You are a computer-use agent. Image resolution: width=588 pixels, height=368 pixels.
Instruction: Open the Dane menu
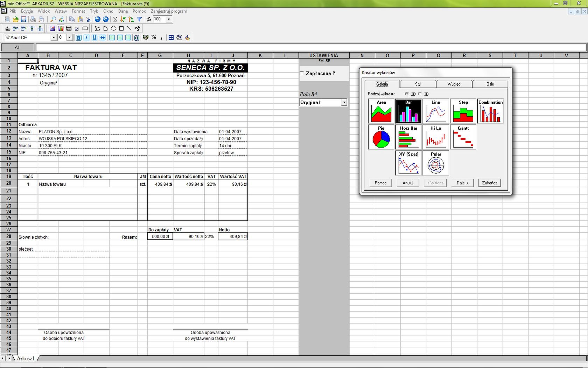(x=123, y=11)
